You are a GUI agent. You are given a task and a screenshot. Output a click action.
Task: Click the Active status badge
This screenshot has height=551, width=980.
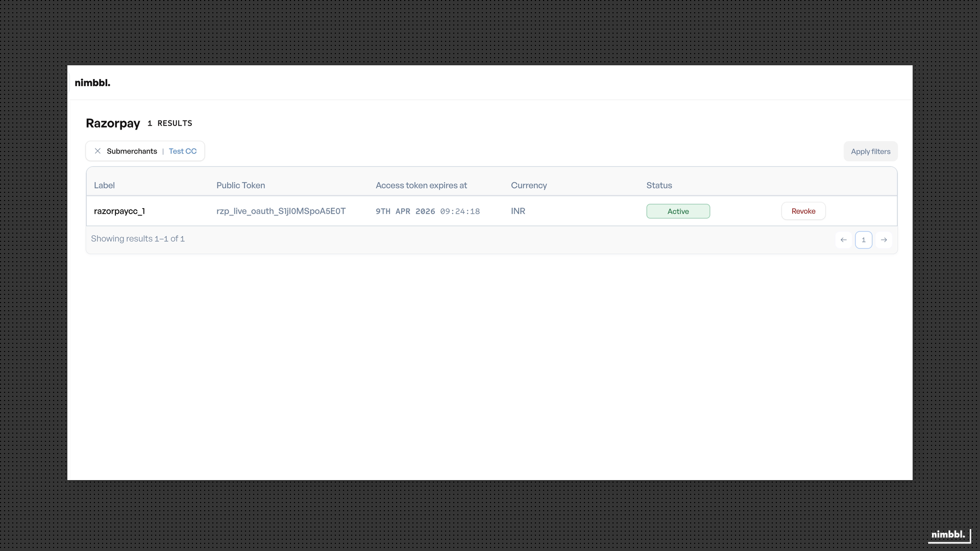[678, 211]
